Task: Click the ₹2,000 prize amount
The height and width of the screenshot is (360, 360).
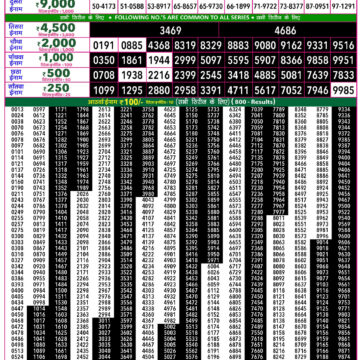Action: (57, 43)
